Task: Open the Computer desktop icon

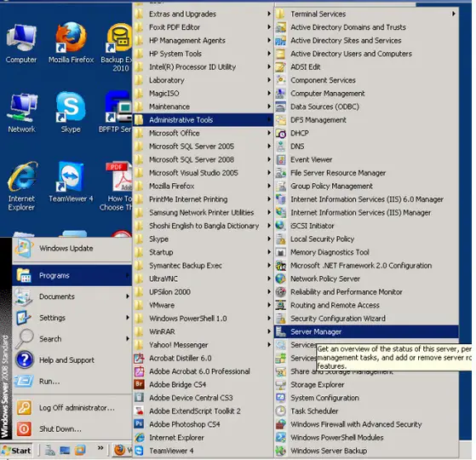Action: pyautogui.click(x=21, y=43)
